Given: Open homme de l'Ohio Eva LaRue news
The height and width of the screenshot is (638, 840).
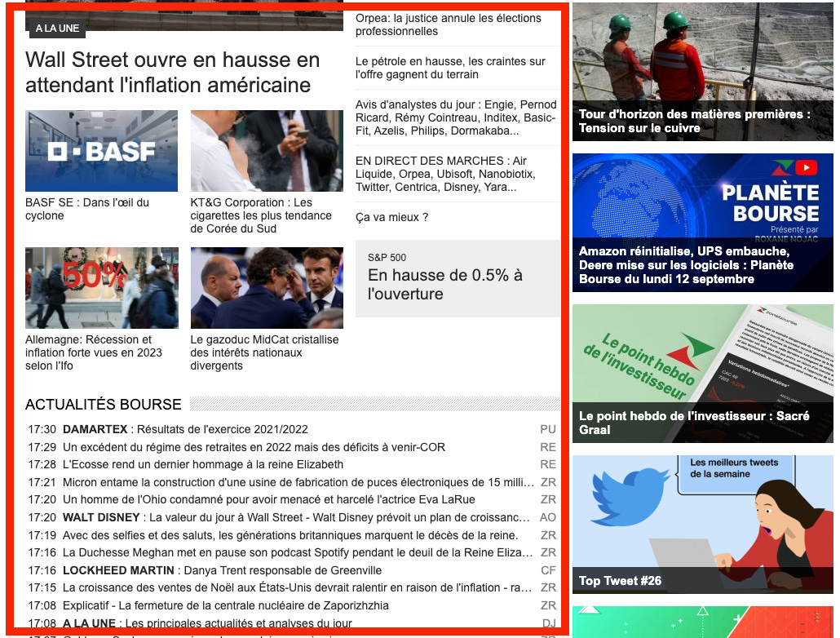Looking at the screenshot, I should coord(269,499).
